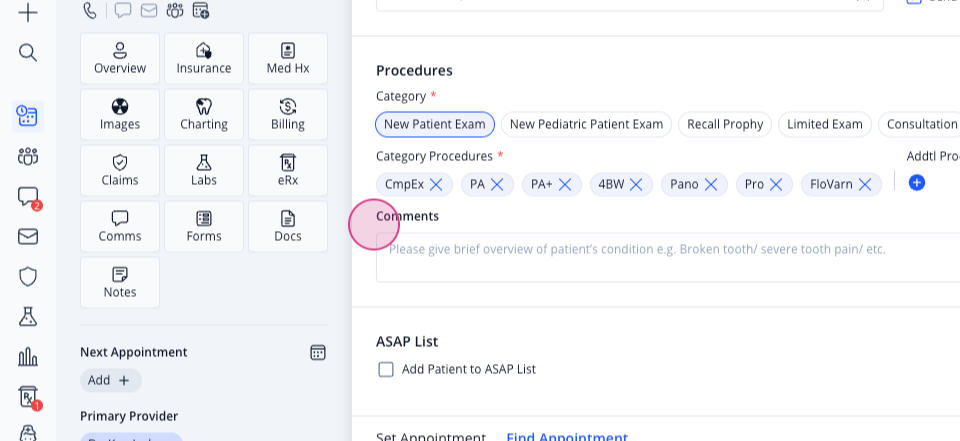This screenshot has height=441, width=960.
Task: Open the patients group icon in the sidebar
Action: [28, 157]
